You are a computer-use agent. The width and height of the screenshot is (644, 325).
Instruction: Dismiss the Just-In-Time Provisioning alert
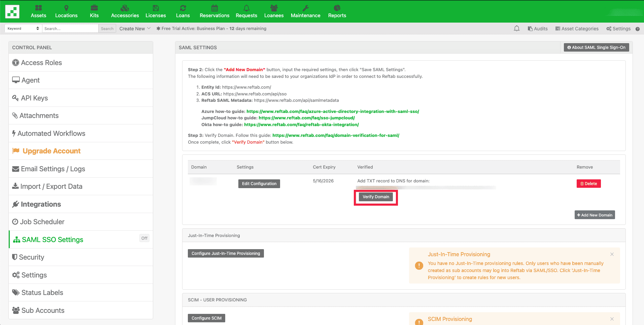[x=612, y=254]
